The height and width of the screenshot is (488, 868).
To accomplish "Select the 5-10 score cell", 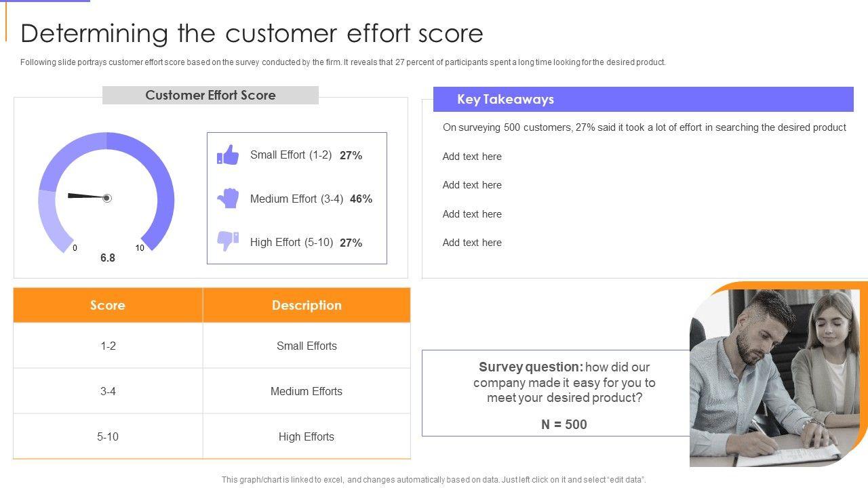I will pos(108,436).
